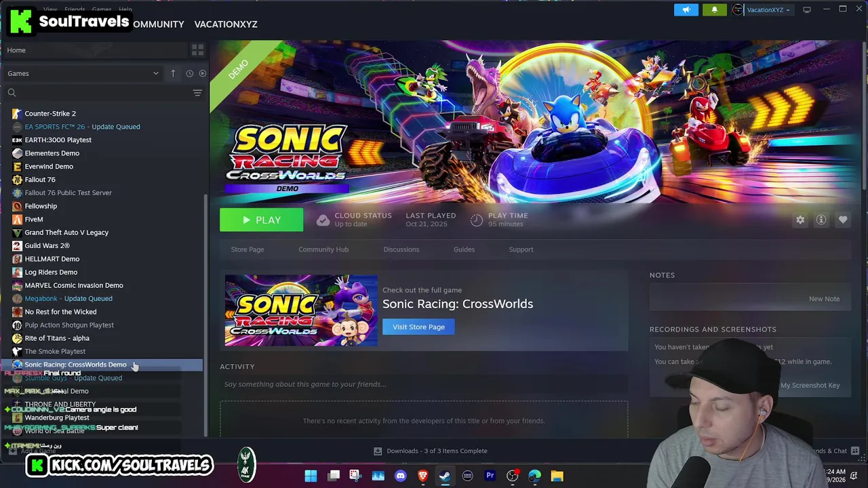Open Adobe Premiere Pro from taskbar

pyautogui.click(x=490, y=476)
